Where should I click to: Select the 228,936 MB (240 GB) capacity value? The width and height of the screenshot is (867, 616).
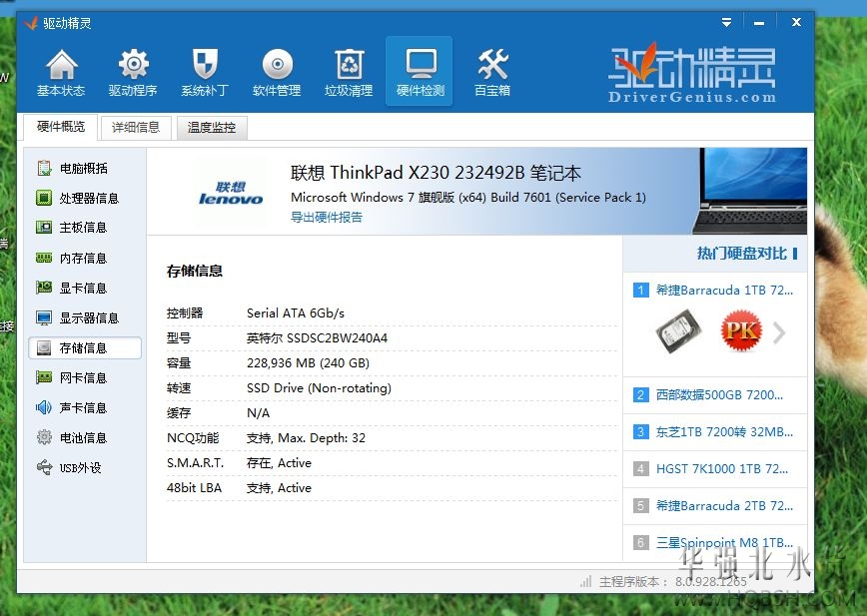tap(308, 363)
